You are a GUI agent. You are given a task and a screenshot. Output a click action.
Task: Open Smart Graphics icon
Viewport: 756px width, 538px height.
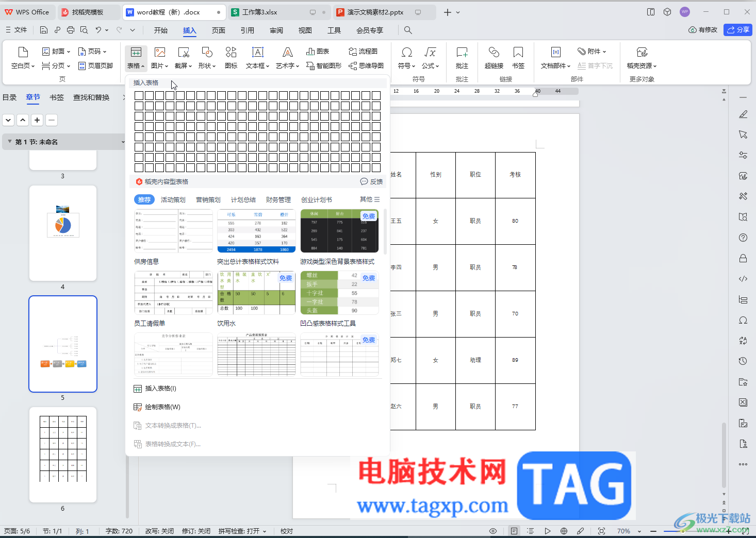(324, 66)
